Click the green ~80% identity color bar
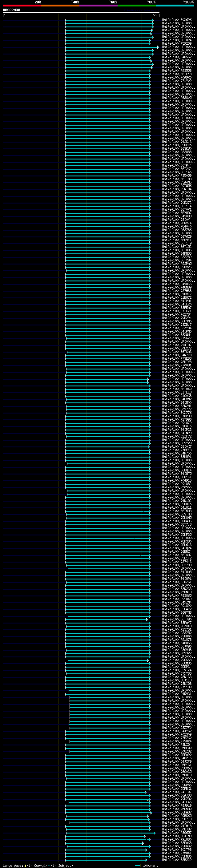 tap(137, 6)
